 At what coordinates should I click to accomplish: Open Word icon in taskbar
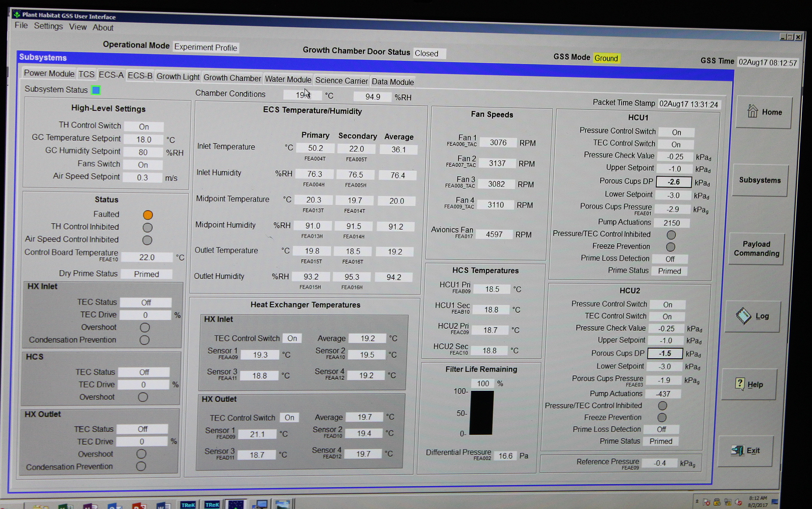click(x=163, y=505)
